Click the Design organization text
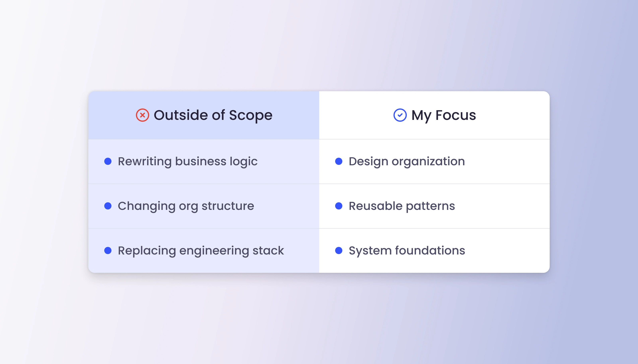 pos(407,161)
